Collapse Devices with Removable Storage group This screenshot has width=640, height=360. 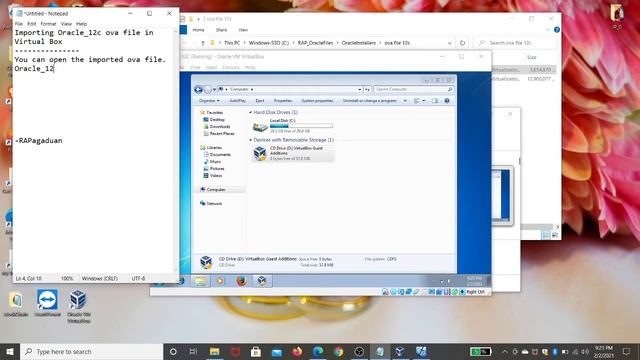click(x=251, y=140)
